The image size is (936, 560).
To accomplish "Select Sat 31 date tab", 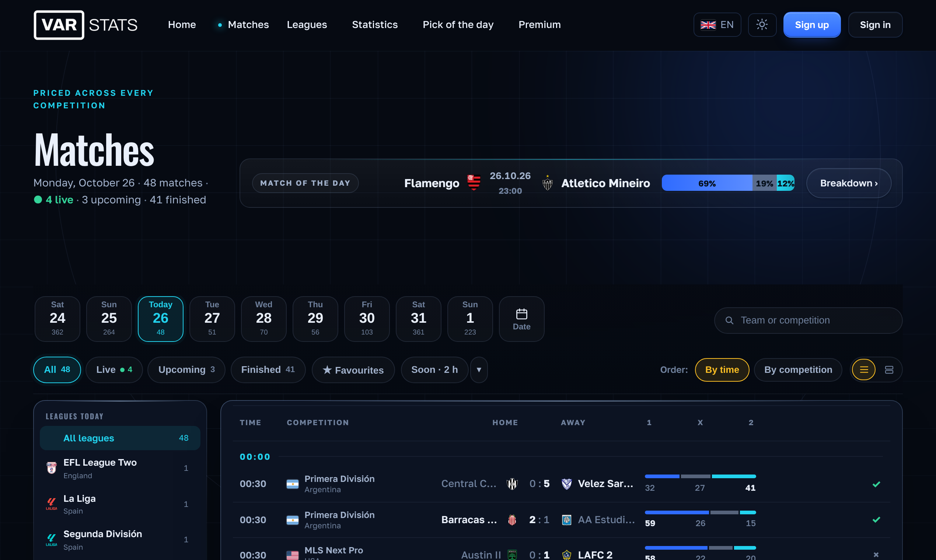I will pos(418,319).
